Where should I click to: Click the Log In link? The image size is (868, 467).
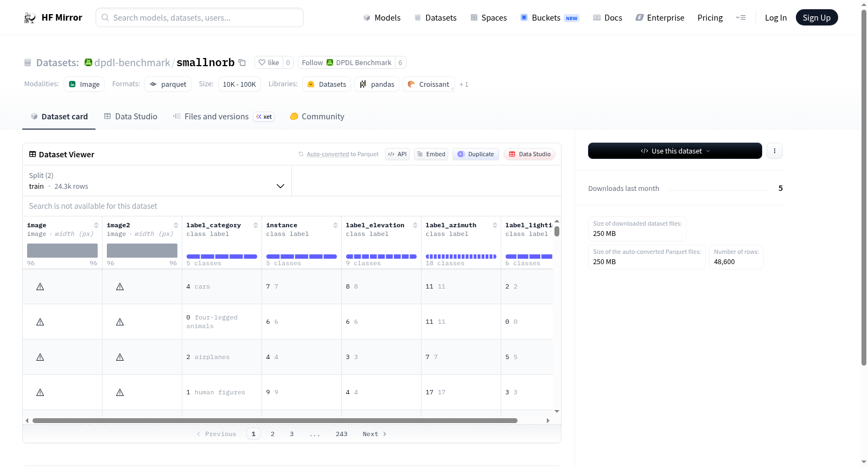[x=776, y=18]
